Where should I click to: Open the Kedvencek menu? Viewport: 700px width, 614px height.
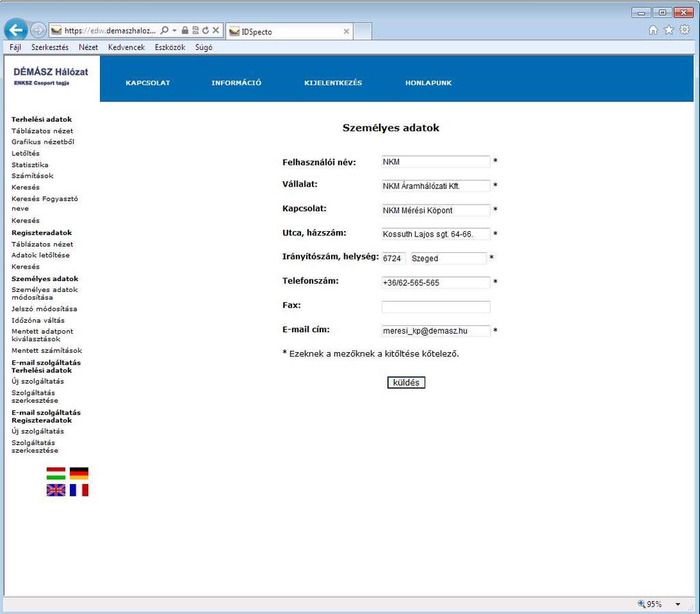click(127, 47)
